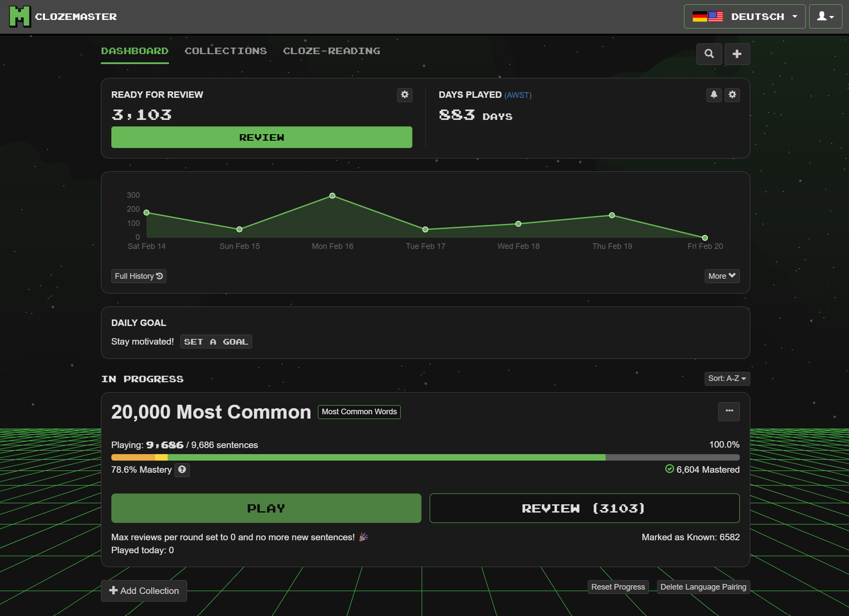Image resolution: width=849 pixels, height=616 pixels.
Task: Open the Sort: A-Z dropdown
Action: pos(727,378)
